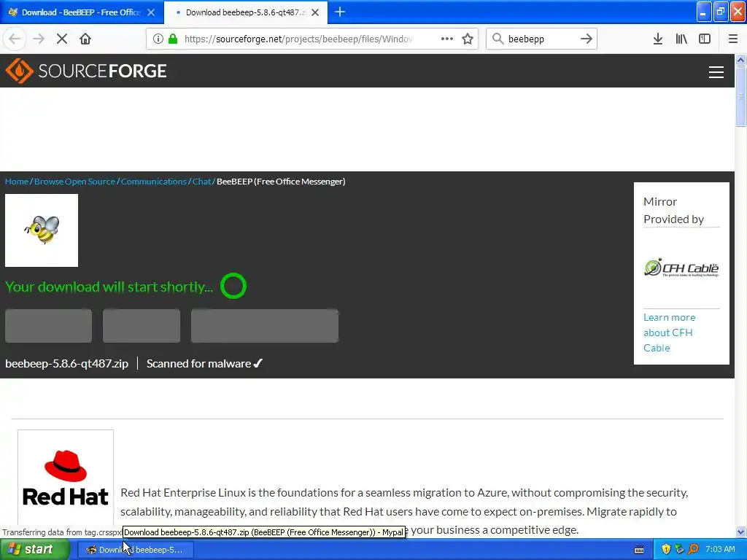The image size is (747, 560).
Task: Click BeeBEEP (Free Office Messenger) breadcrumb
Action: click(x=281, y=182)
